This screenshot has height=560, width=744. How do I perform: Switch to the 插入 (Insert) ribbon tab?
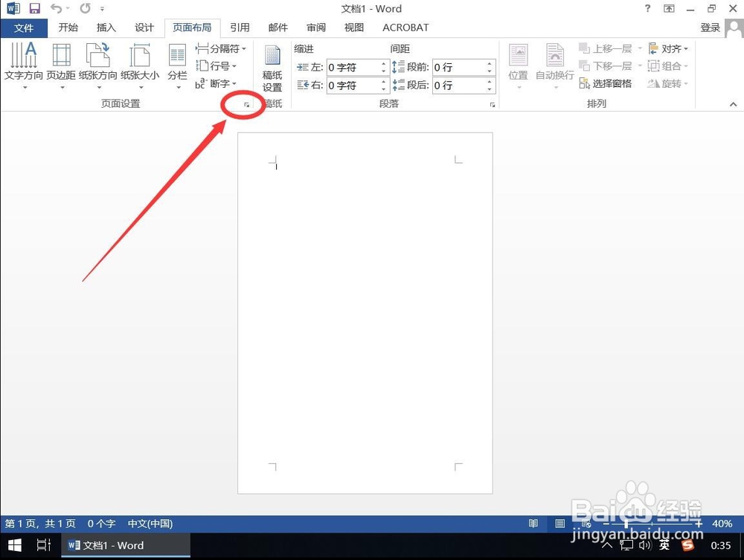(x=105, y=28)
